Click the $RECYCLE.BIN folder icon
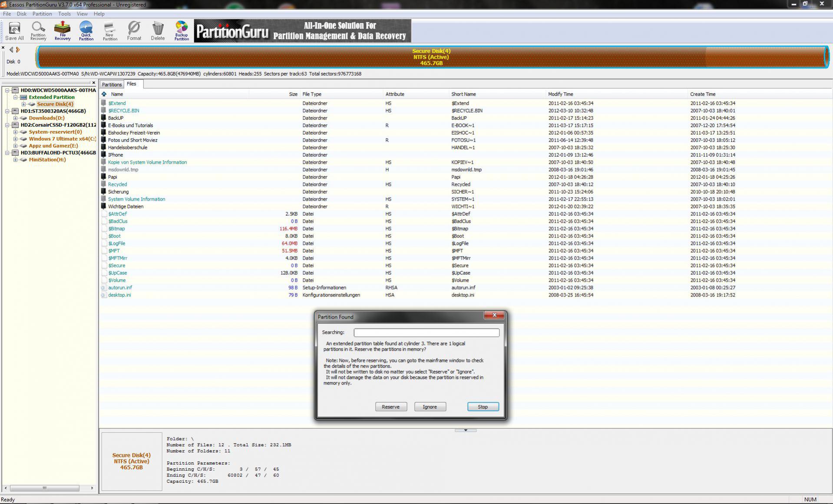The image size is (833, 504). click(104, 110)
